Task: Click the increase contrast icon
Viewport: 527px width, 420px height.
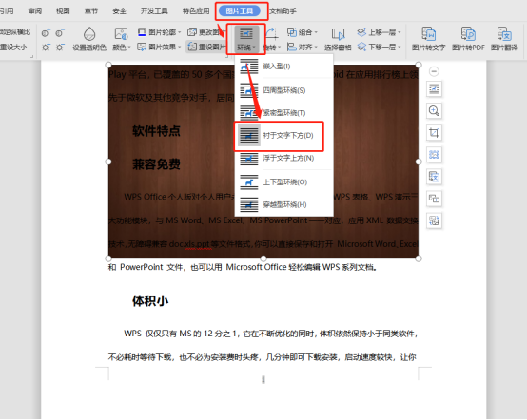Action: tap(46, 33)
